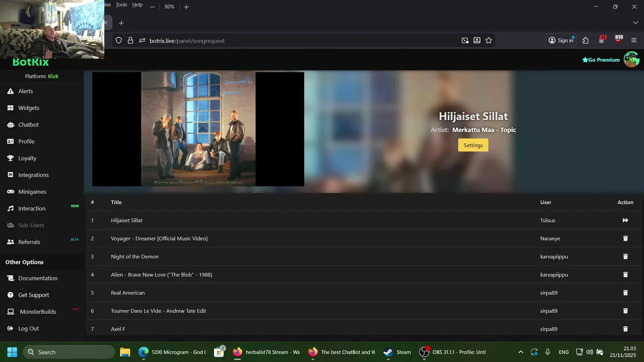Image resolution: width=644 pixels, height=362 pixels.
Task: Open Documentation under Other Options
Action: (x=38, y=278)
